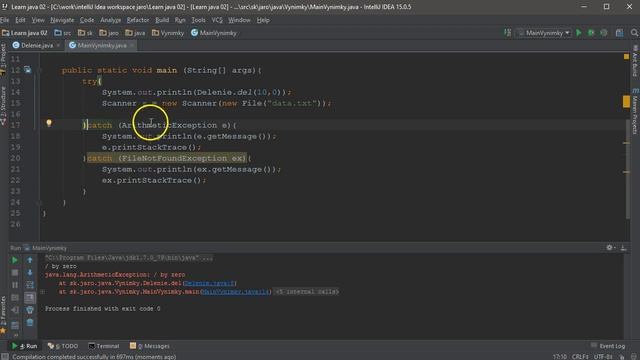The height and width of the screenshot is (360, 640).
Task: Open Project Structure from the top toolbar
Action: point(620,33)
